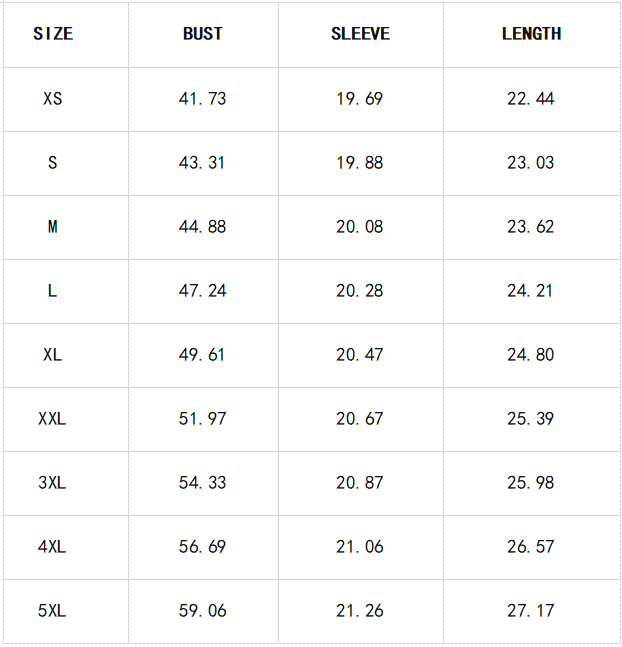The height and width of the screenshot is (647, 622).
Task: Click the BUST column header
Action: [x=203, y=34]
